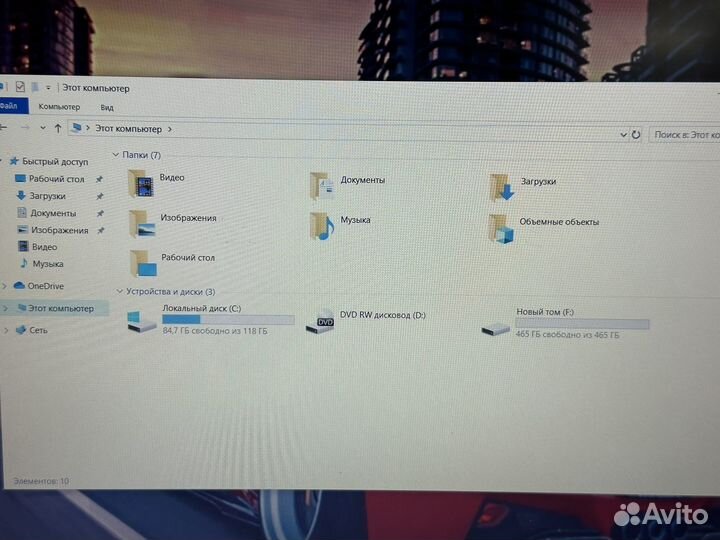This screenshot has height=540, width=720.
Task: Click the Быстрый доступ star icon
Action: pos(14,161)
